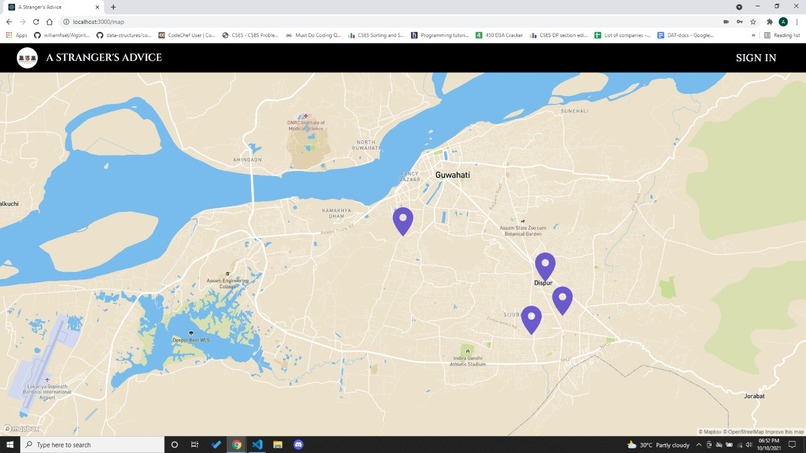Open File Explorer from taskbar
The height and width of the screenshot is (453, 806).
(278, 444)
